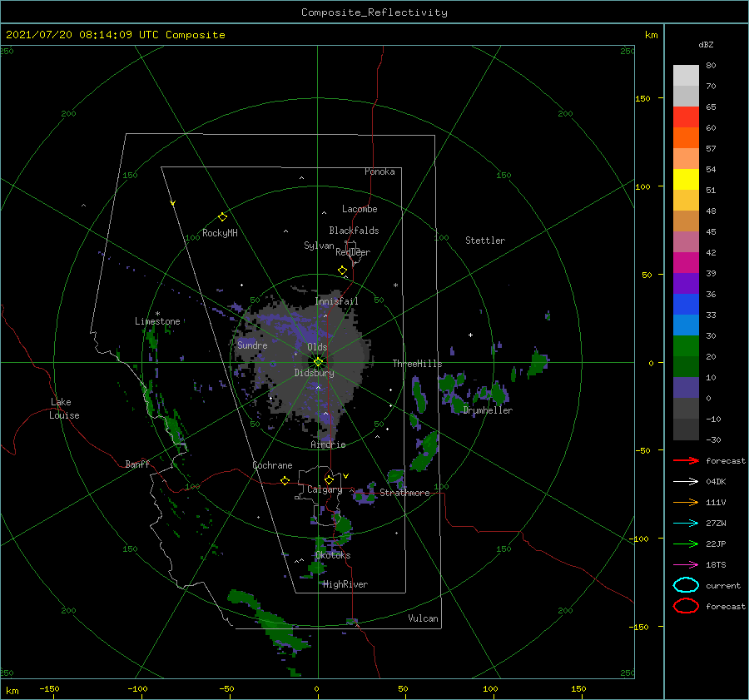
Task: Click the yellow diamond marker near RockyMH
Action: [x=222, y=217]
